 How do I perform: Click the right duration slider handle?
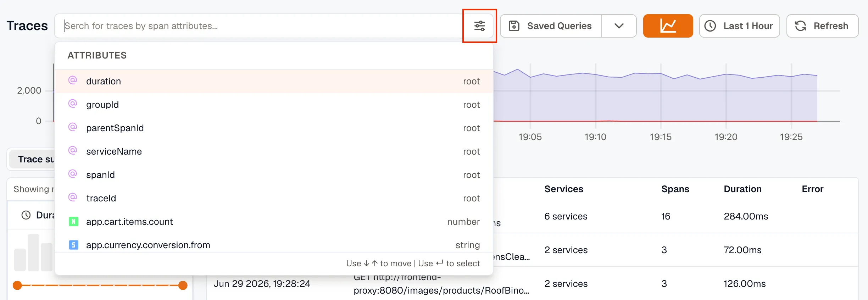point(183,285)
